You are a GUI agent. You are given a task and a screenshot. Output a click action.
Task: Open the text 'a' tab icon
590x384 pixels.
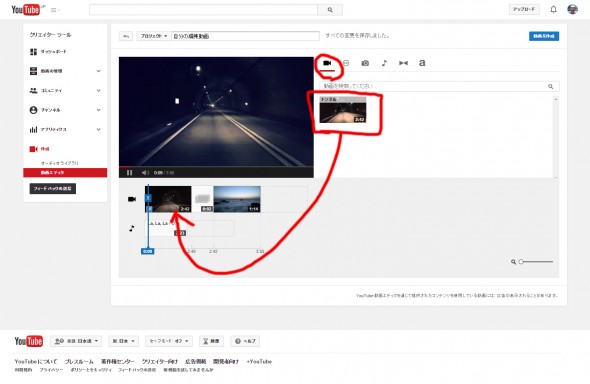click(422, 63)
